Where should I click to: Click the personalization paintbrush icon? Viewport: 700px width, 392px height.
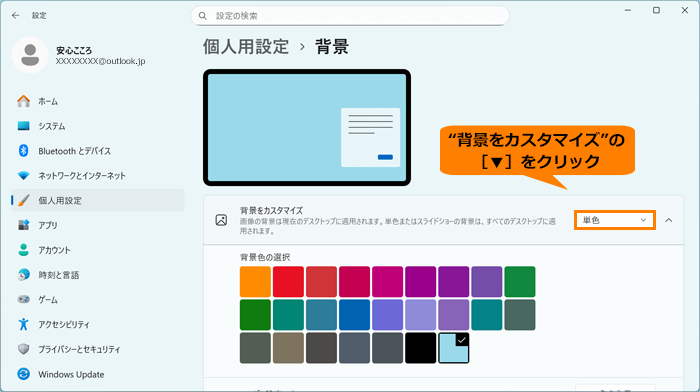click(24, 200)
